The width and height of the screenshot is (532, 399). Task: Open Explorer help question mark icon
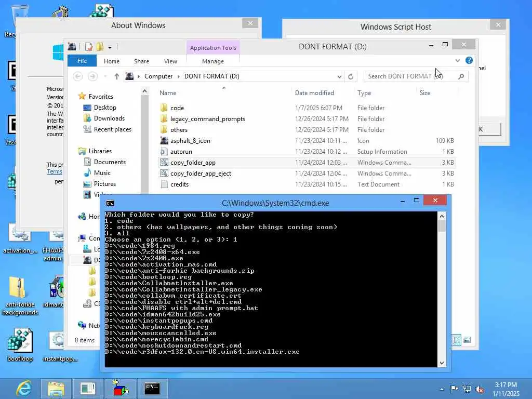click(469, 60)
